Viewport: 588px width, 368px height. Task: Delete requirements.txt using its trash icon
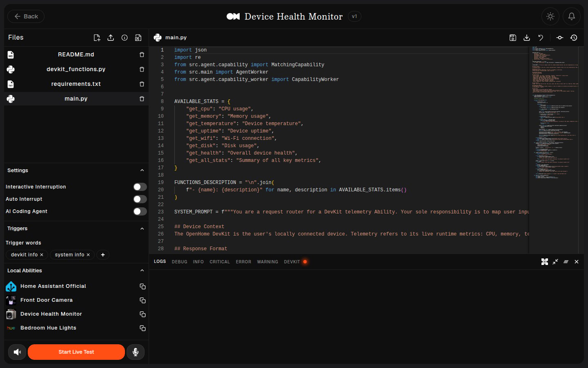[142, 84]
